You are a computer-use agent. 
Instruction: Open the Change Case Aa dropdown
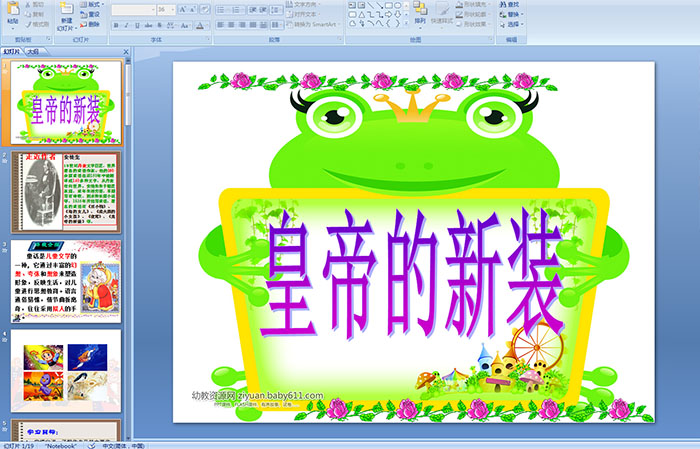point(185,26)
